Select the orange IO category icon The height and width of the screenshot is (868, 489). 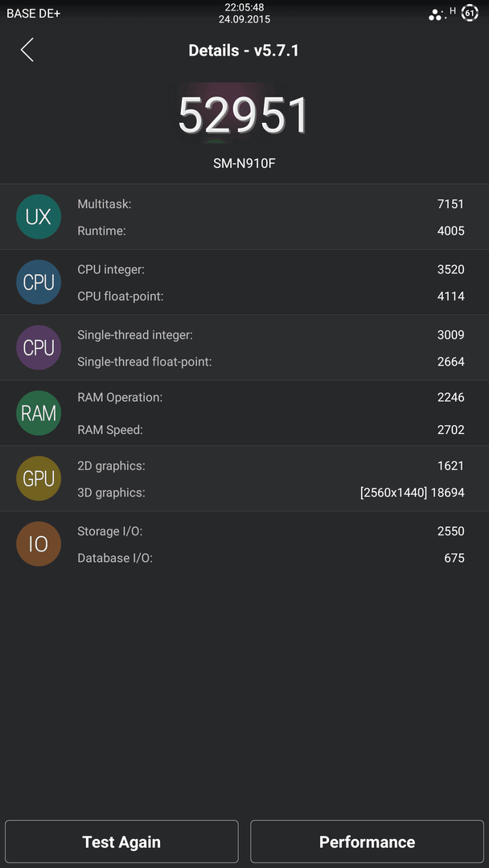(39, 543)
